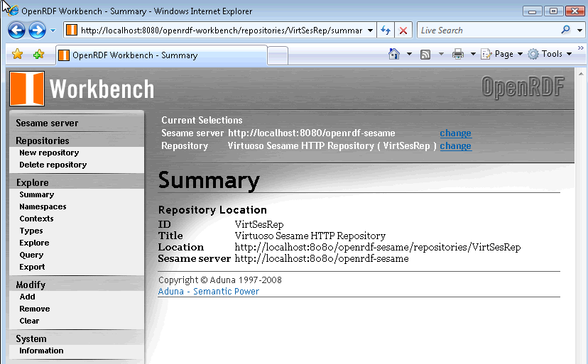Click the change link for Sesame server

455,133
